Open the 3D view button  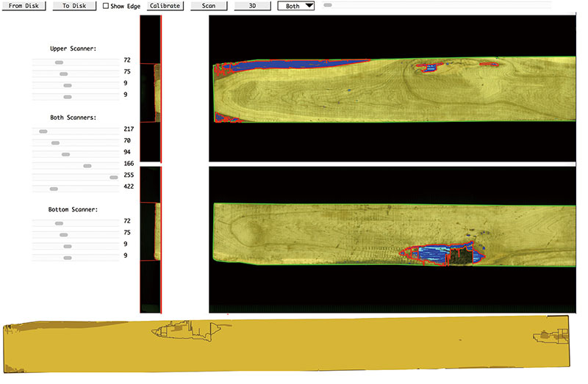coord(252,6)
